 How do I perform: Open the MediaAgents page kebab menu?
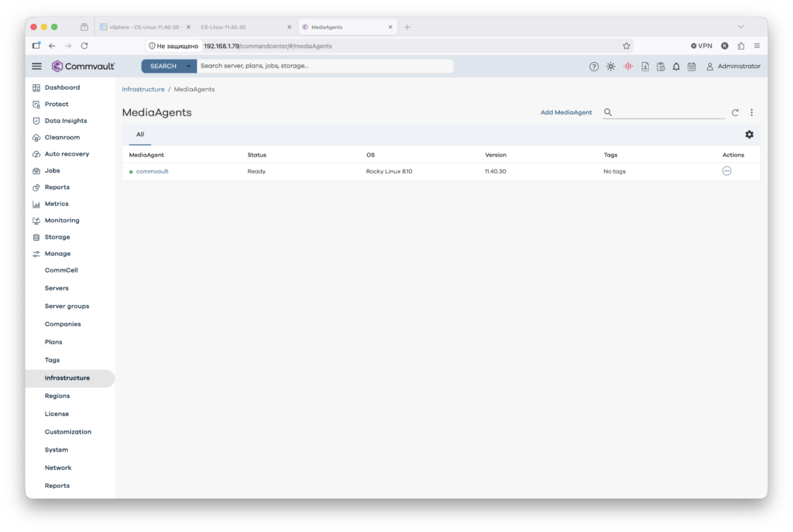tap(751, 112)
